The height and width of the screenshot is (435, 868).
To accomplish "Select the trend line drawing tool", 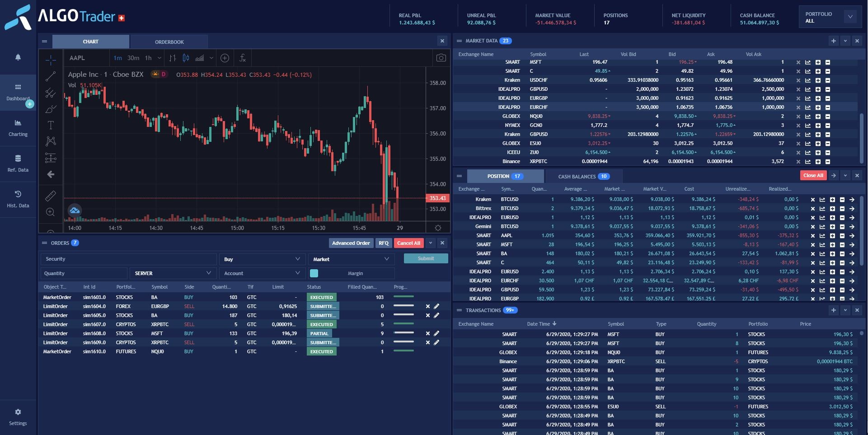I will (x=51, y=76).
